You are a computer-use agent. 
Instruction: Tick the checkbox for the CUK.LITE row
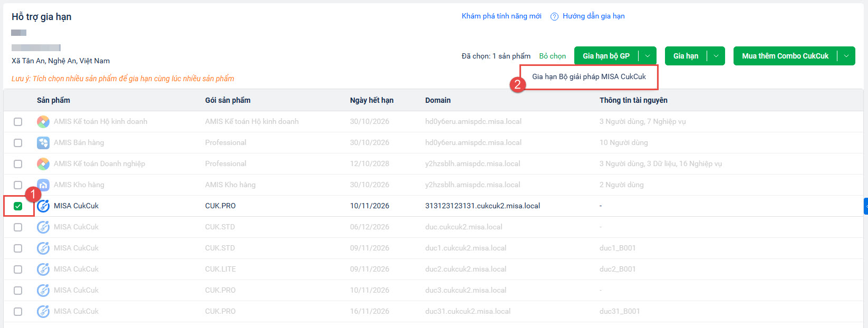(18, 269)
